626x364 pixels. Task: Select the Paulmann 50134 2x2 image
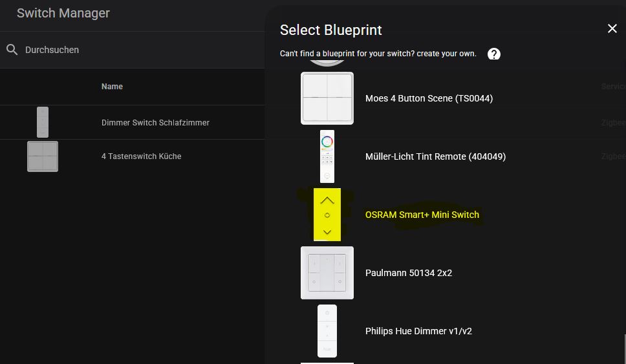327,273
